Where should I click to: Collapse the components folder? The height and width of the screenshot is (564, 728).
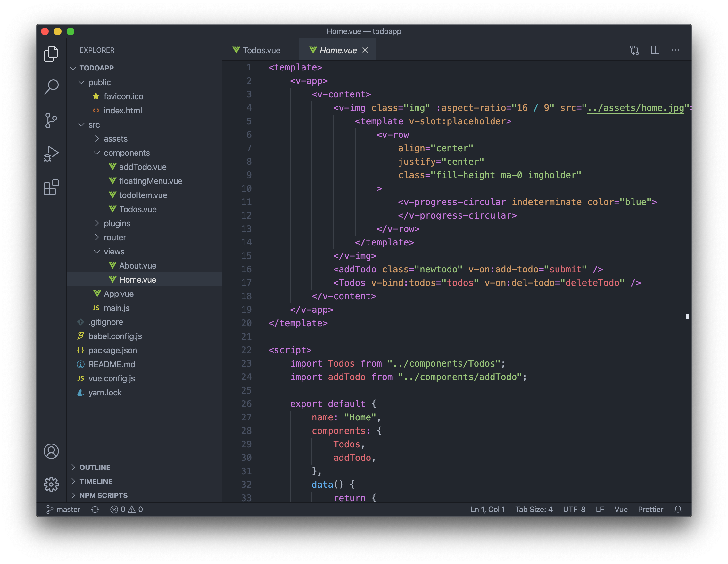pos(144,153)
